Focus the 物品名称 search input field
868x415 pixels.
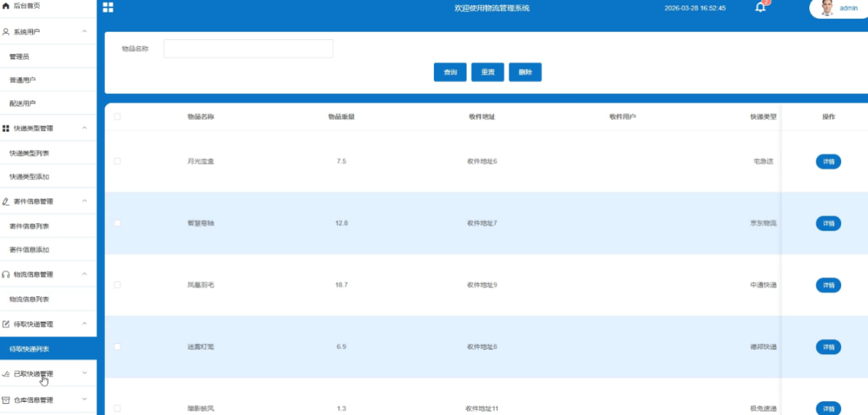pos(248,49)
